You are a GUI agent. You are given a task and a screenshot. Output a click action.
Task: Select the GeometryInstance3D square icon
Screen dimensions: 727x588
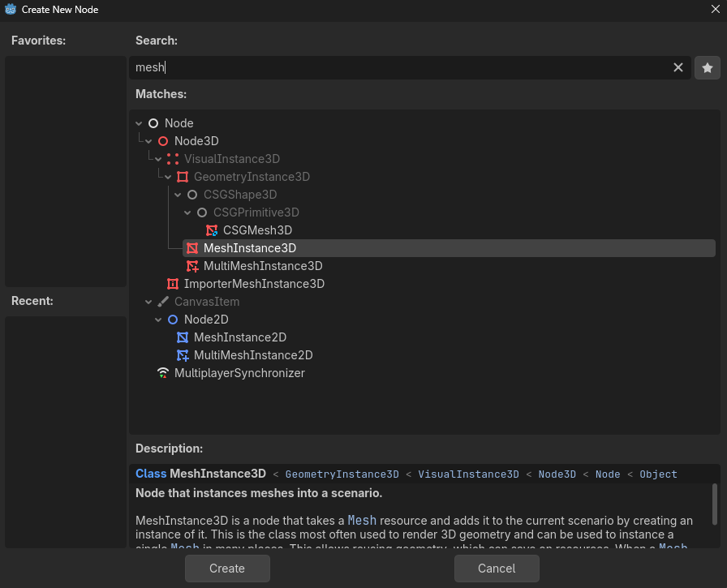[x=182, y=176]
